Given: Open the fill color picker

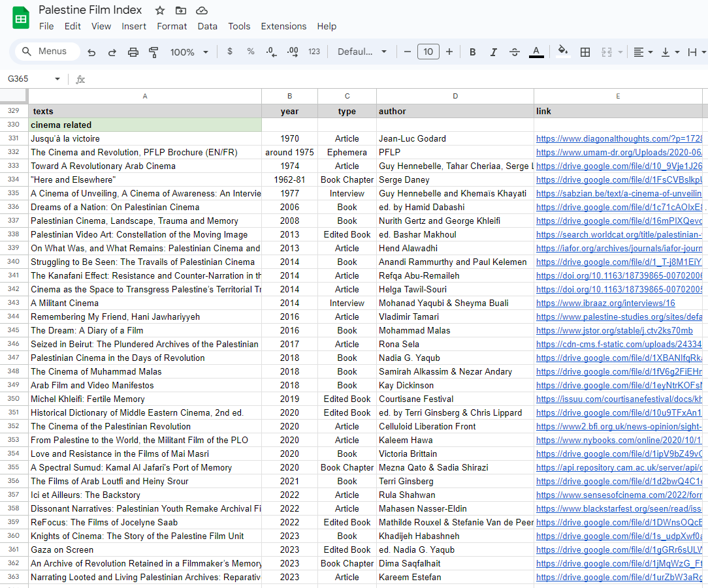Looking at the screenshot, I should point(562,51).
